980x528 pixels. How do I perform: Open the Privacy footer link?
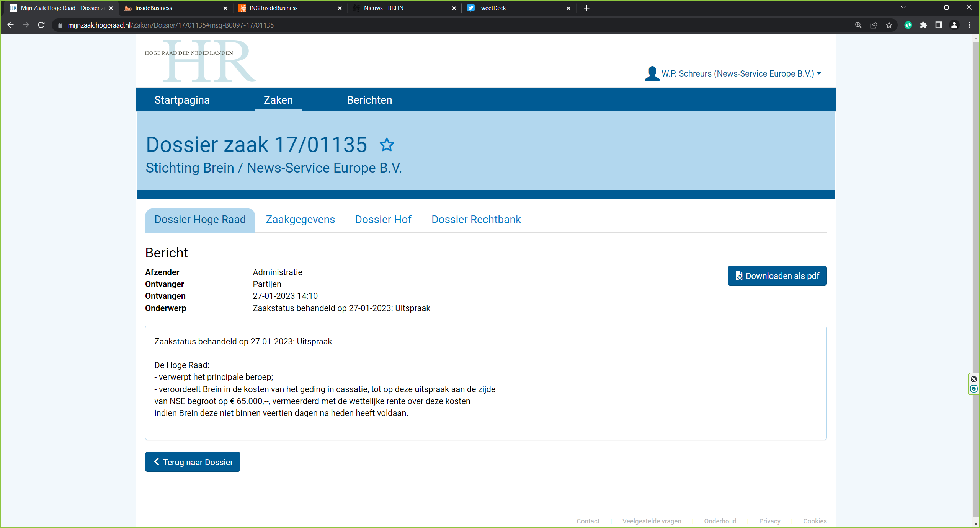tap(769, 521)
